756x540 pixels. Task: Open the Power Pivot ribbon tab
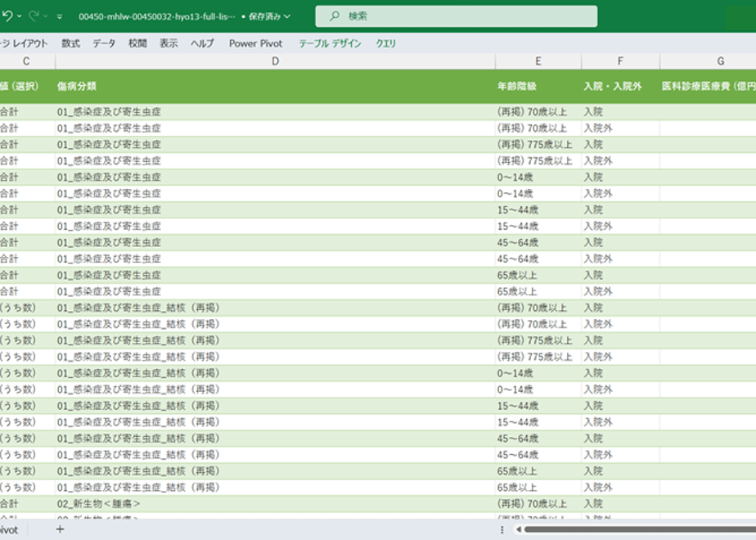(255, 43)
